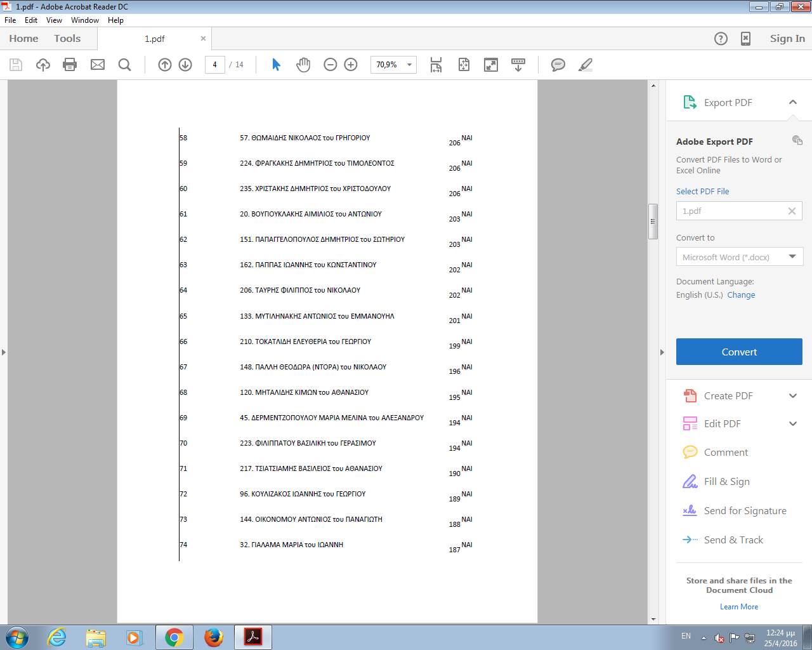The image size is (812, 650).
Task: Open the Send for Signature tool
Action: [x=735, y=510]
